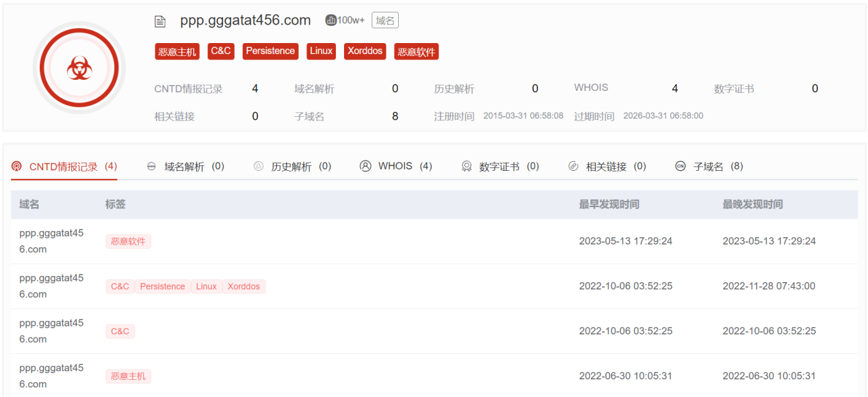Click the red 恶意主机 tag in header

coord(176,51)
